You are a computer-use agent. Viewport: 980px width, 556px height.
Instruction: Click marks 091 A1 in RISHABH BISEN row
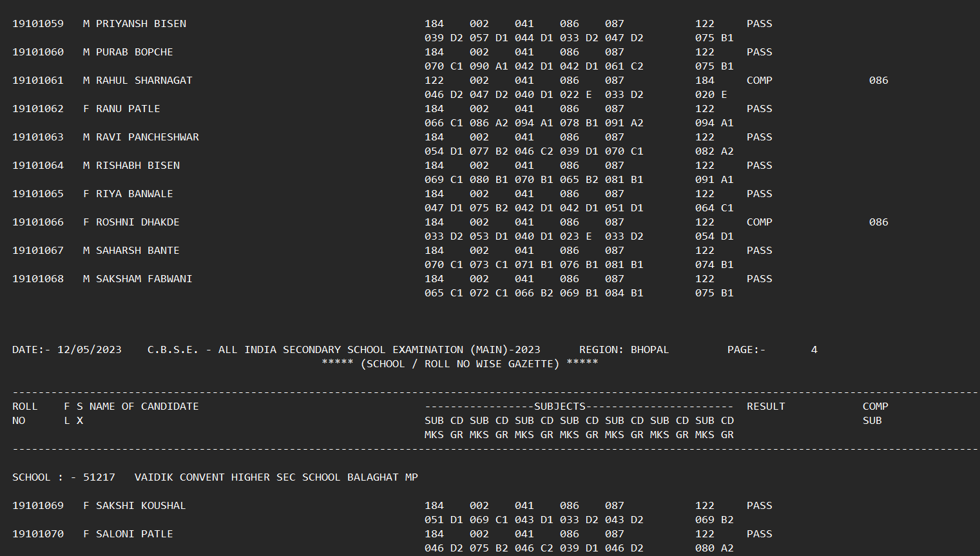pos(715,180)
